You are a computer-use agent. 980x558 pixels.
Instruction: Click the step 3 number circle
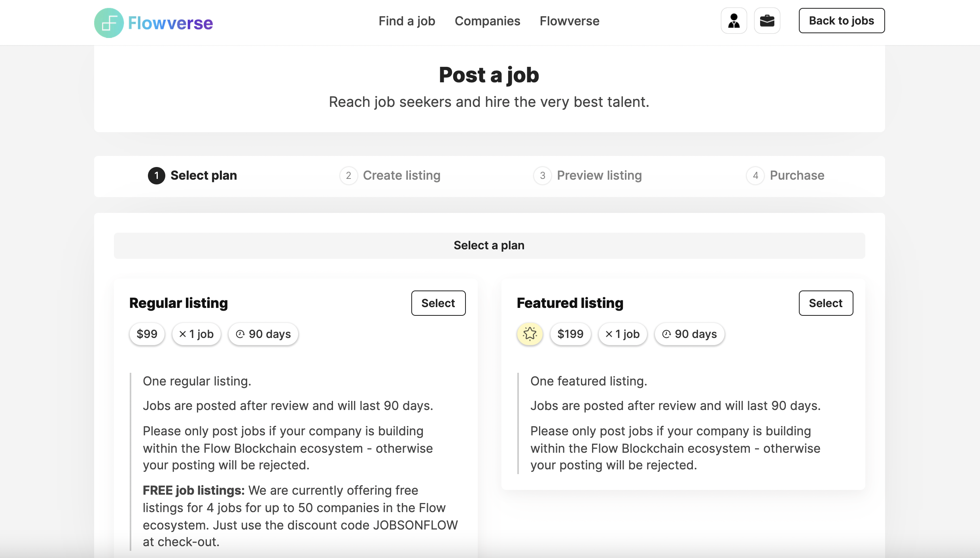tap(543, 176)
